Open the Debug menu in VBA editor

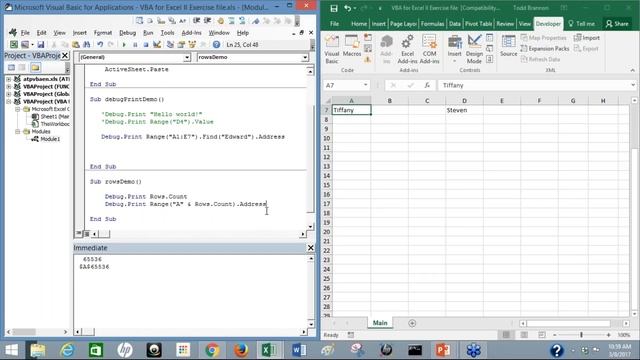[127, 33]
